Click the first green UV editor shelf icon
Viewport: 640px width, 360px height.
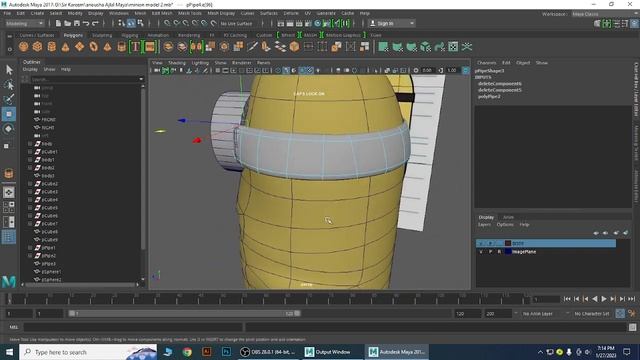pos(383,47)
